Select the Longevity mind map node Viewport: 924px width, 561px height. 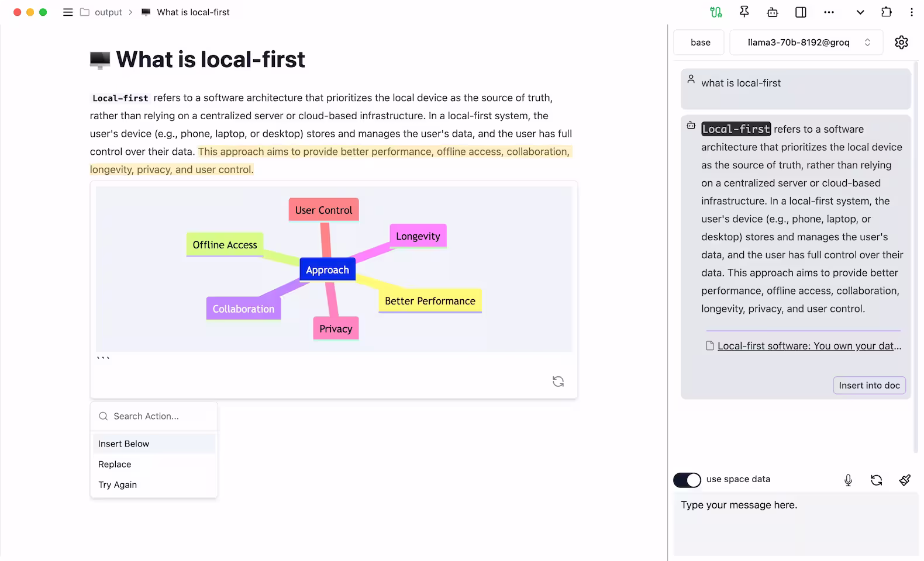418,236
